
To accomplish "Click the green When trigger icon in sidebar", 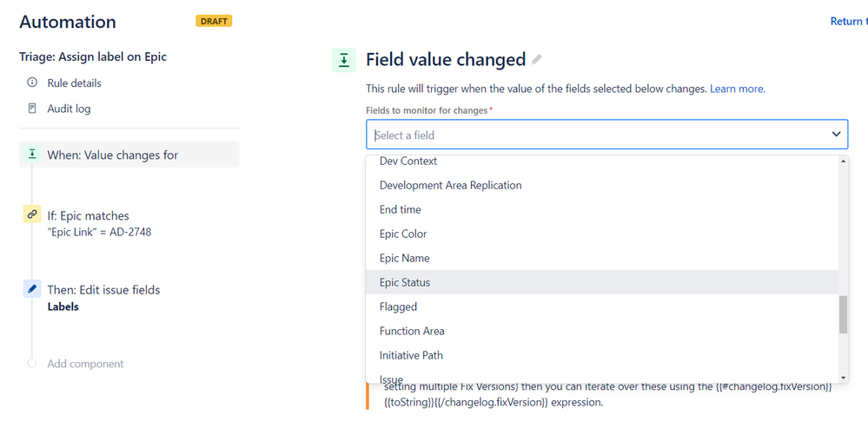I will (x=32, y=155).
